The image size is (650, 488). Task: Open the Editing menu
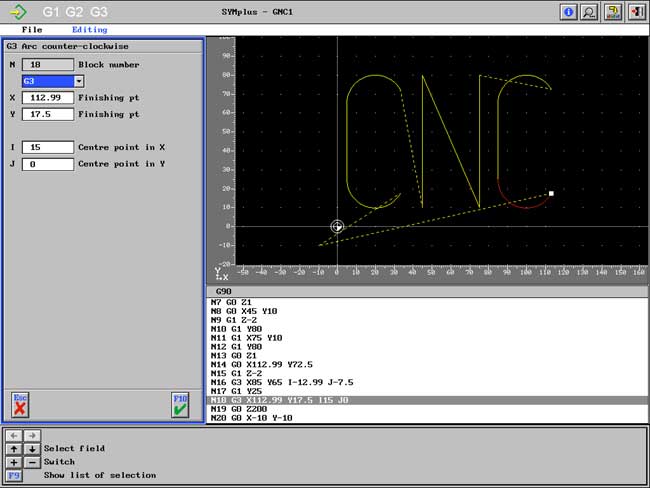pyautogui.click(x=89, y=30)
